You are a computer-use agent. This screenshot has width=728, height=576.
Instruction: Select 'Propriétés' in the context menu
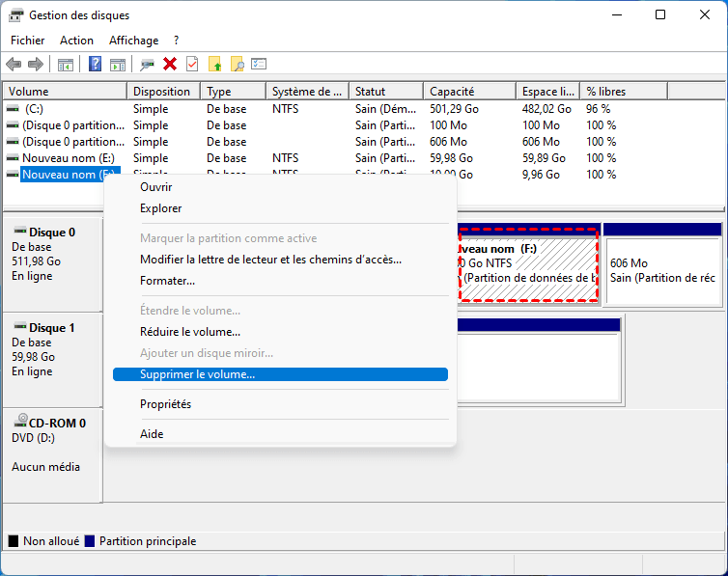(x=166, y=404)
